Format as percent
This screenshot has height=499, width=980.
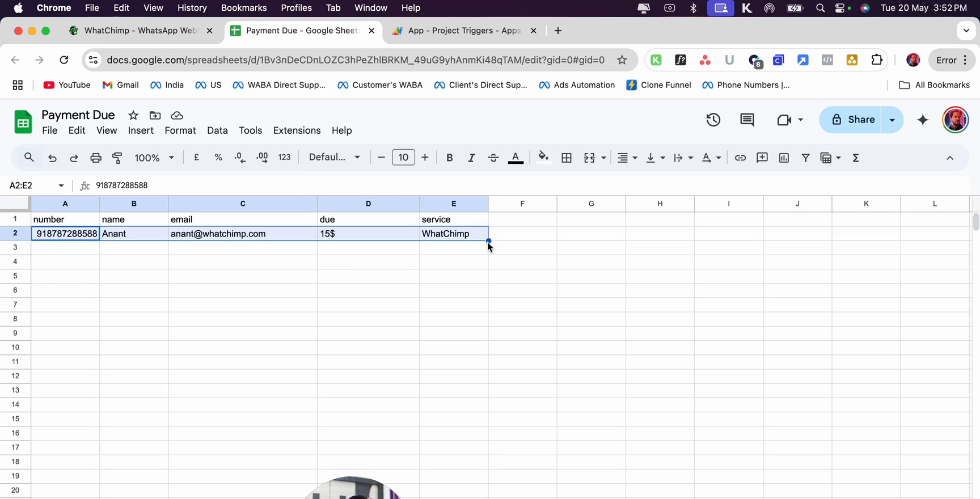click(x=218, y=158)
